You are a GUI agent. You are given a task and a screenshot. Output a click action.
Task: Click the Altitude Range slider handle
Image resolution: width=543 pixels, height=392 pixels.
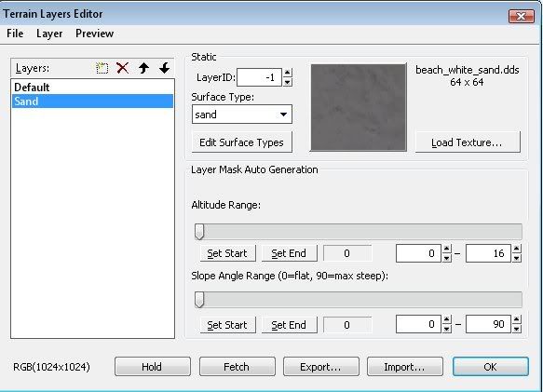click(199, 231)
